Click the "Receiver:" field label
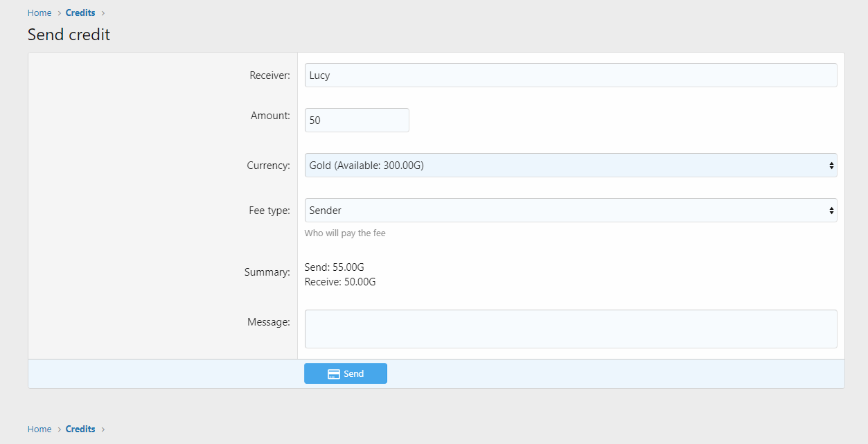 [269, 76]
